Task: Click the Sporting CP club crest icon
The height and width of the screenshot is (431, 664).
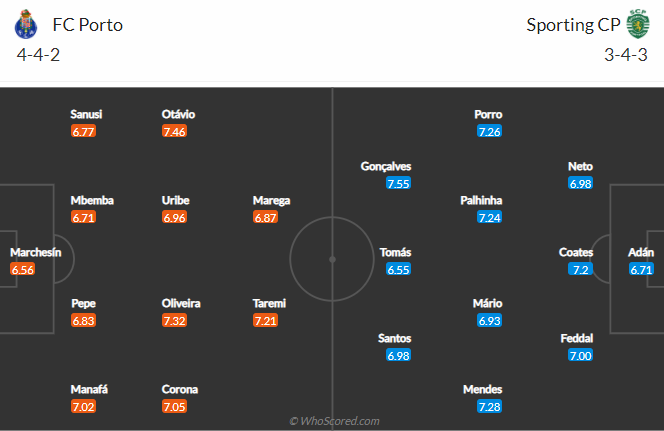Action: [638, 24]
